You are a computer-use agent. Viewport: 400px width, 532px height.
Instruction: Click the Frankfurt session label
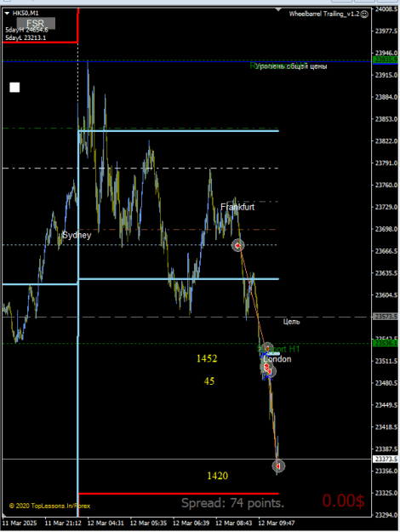point(237,207)
